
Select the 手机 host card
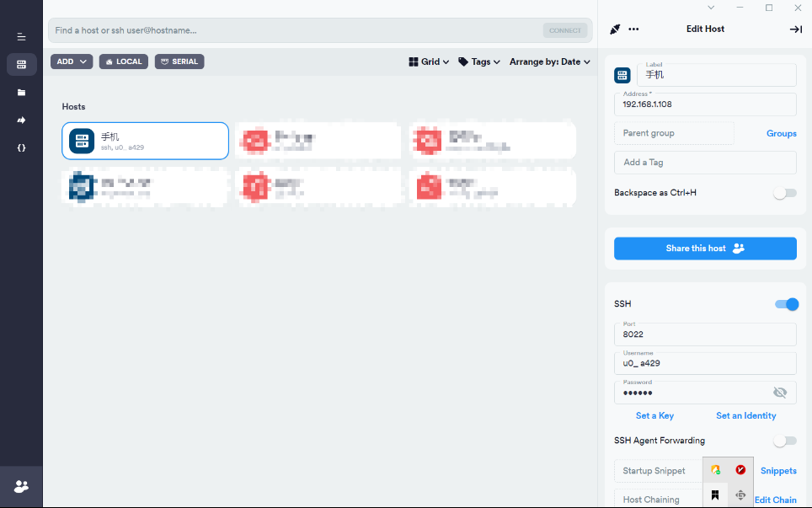click(x=145, y=141)
